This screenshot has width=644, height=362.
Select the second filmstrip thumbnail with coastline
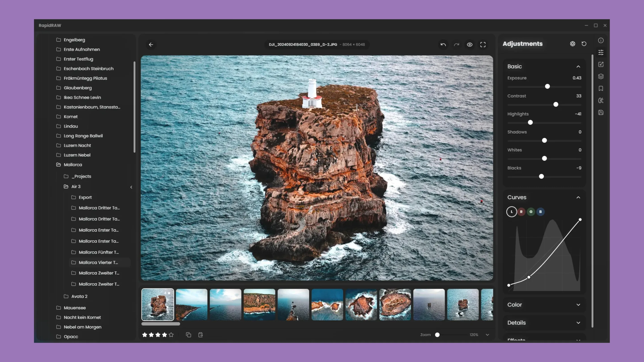[x=191, y=305]
